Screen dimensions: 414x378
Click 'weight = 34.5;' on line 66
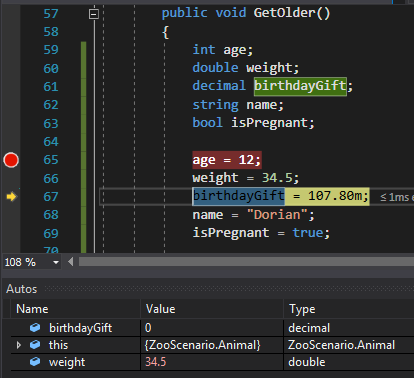click(x=246, y=178)
